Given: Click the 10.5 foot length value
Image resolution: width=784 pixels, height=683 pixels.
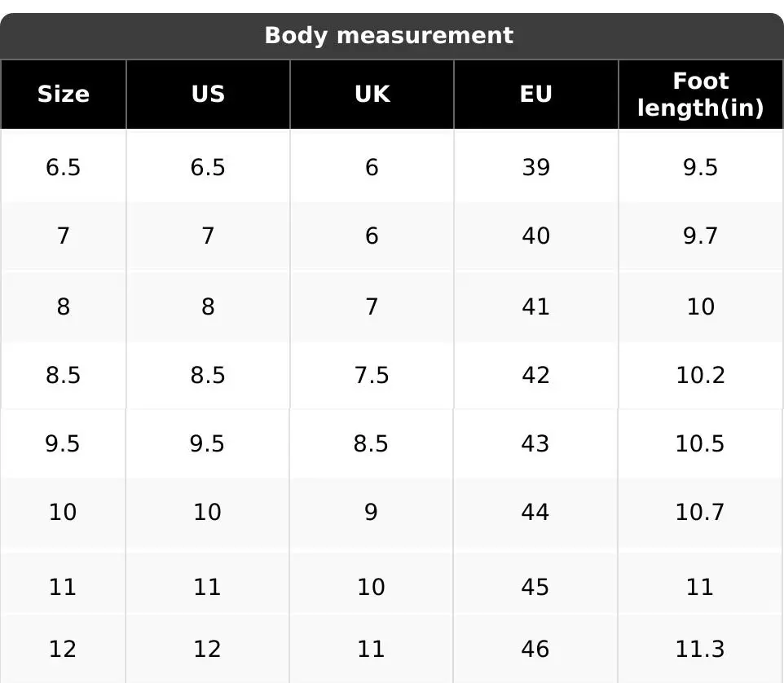Looking at the screenshot, I should click(700, 444).
